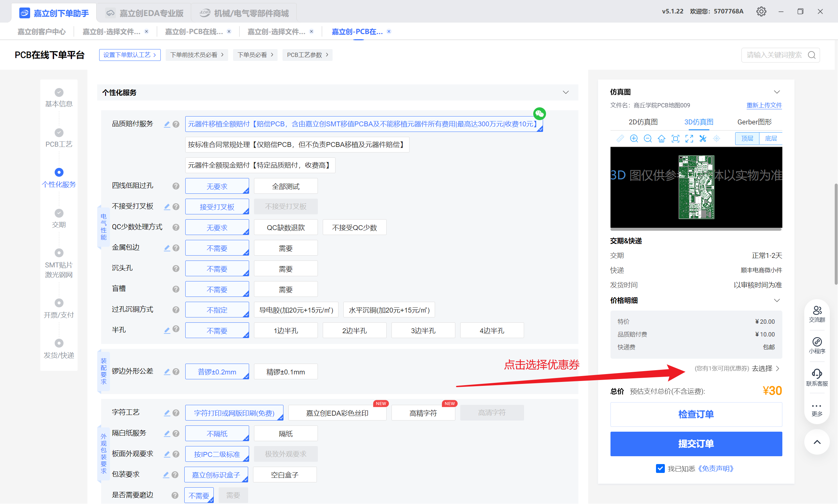Reset the simulation view with the home icon
The height and width of the screenshot is (504, 838).
[661, 138]
